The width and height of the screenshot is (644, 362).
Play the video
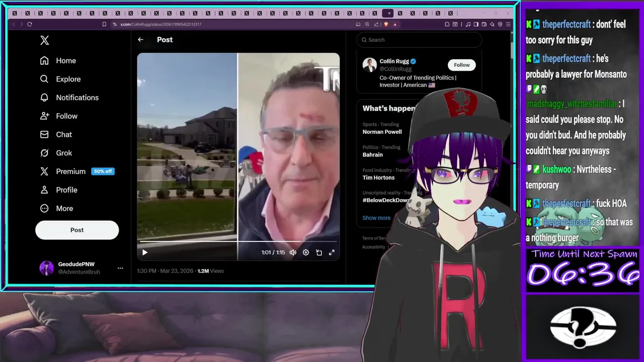[144, 252]
